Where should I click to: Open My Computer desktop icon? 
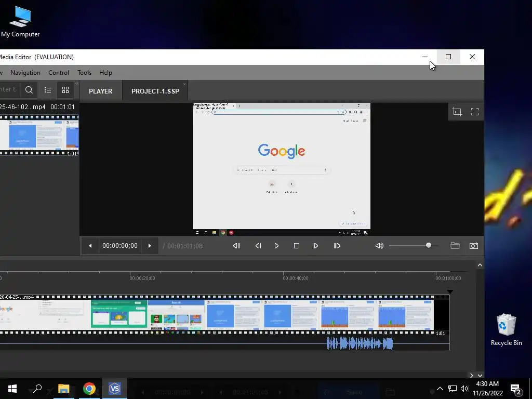[20, 21]
